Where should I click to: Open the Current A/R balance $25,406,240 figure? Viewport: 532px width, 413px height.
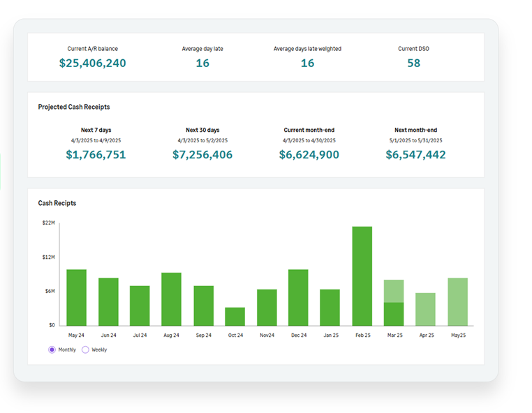pos(92,63)
